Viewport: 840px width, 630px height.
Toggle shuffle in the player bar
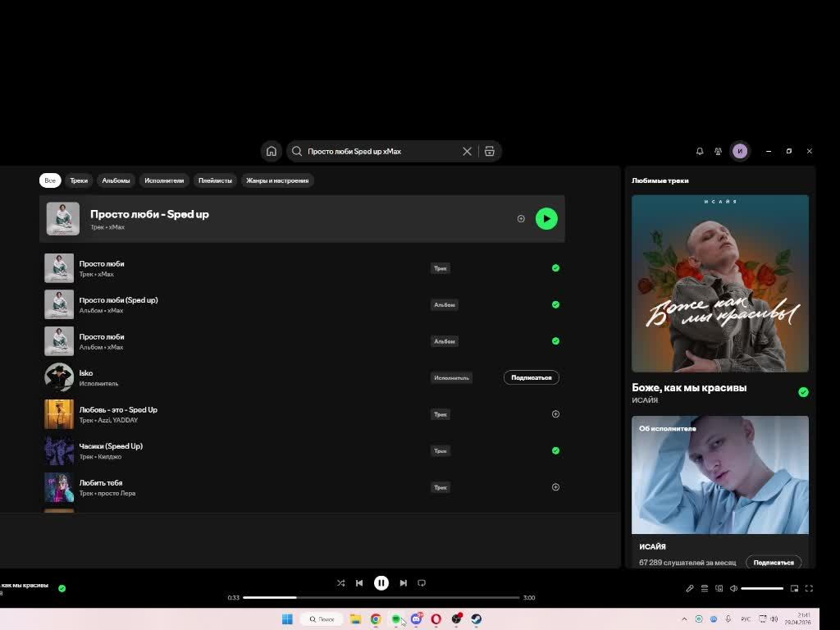click(x=340, y=583)
